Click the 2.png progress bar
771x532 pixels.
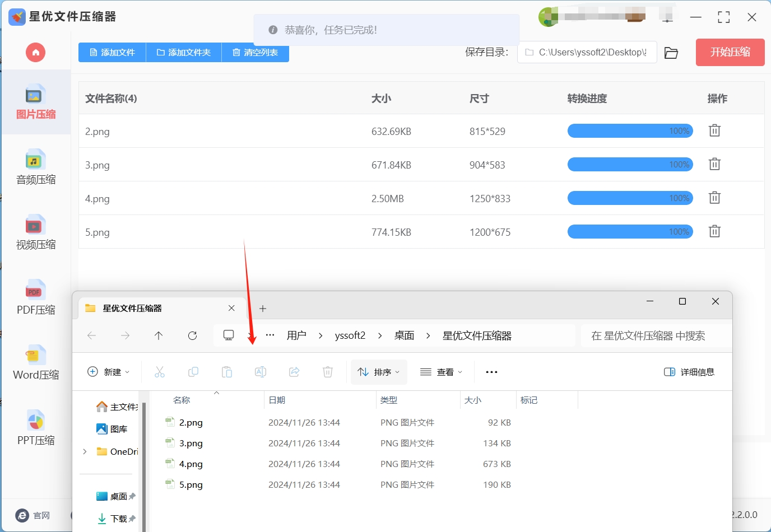click(x=630, y=131)
